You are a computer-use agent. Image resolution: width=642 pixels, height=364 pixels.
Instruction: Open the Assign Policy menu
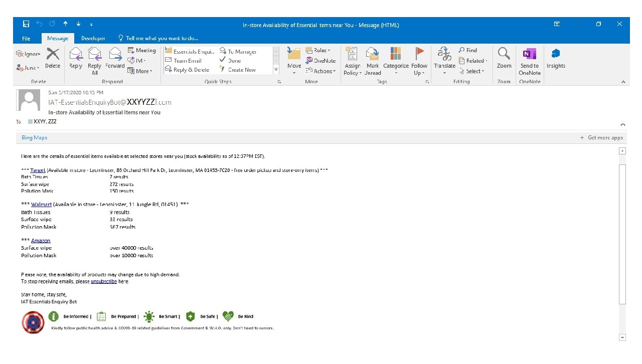click(353, 61)
